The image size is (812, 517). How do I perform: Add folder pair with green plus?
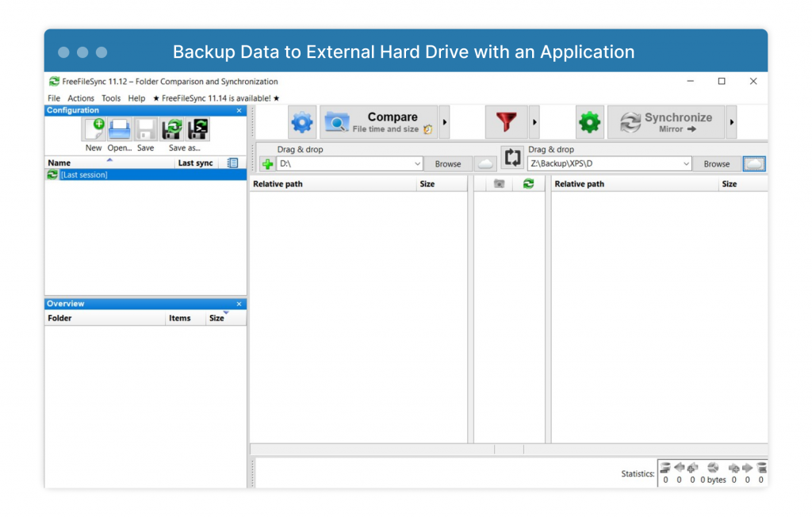coord(267,164)
